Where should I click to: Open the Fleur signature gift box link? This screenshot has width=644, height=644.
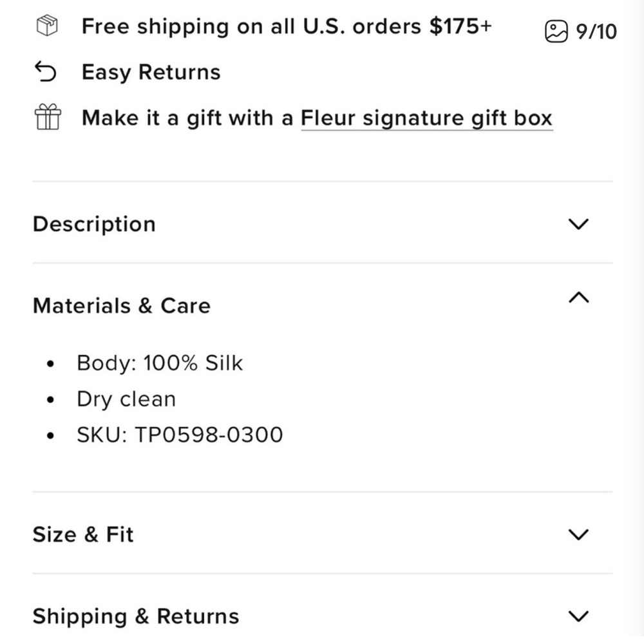[x=427, y=118]
